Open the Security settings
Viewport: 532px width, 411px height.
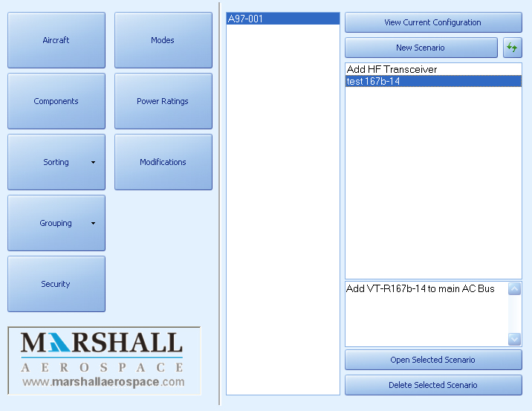pyautogui.click(x=56, y=284)
